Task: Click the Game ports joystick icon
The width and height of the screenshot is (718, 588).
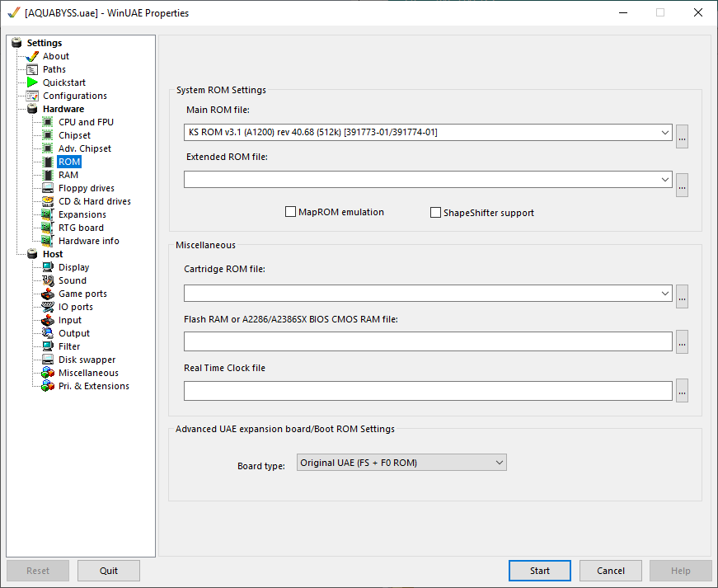Action: [48, 294]
